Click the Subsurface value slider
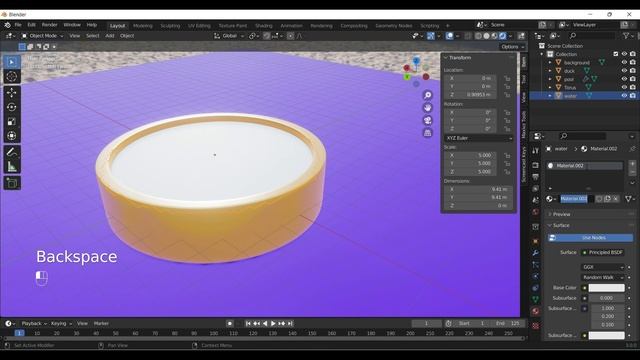 click(607, 298)
